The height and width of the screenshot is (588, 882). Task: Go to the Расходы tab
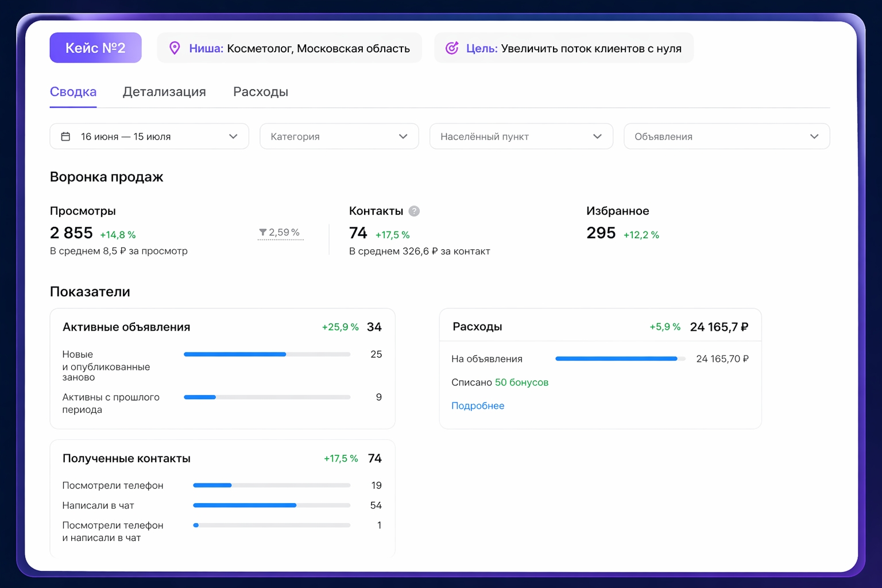(x=261, y=92)
